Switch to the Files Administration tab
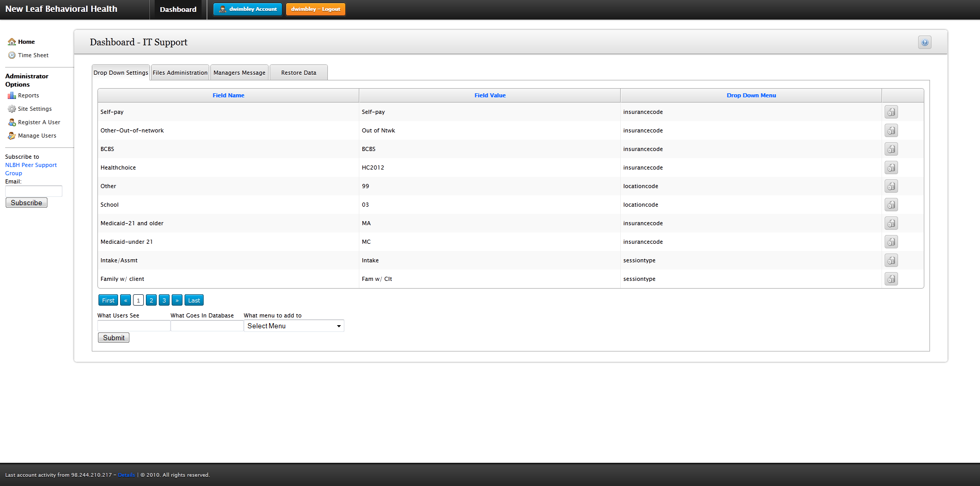 point(180,73)
